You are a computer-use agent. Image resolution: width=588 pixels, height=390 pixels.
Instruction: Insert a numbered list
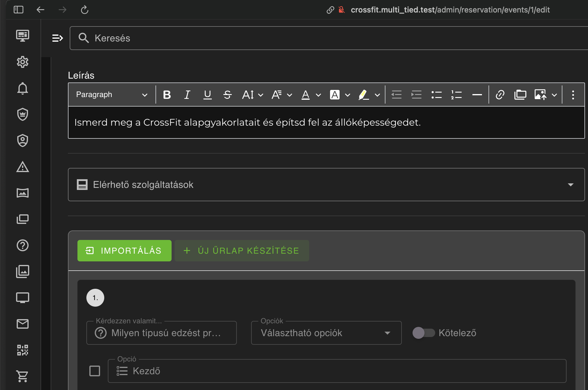pos(456,95)
